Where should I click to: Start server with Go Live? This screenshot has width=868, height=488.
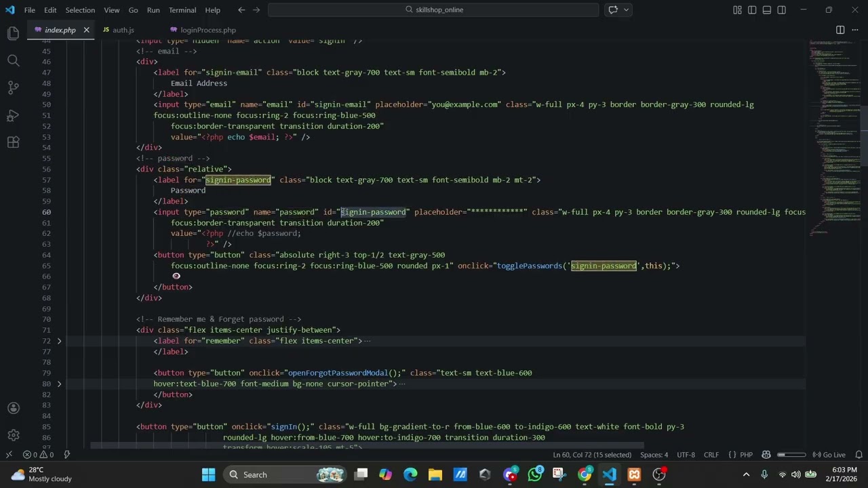[x=828, y=455]
